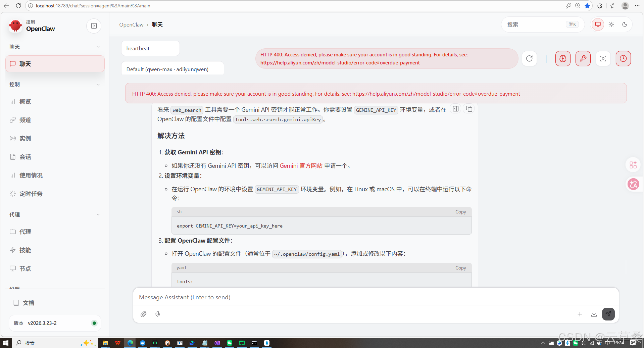The width and height of the screenshot is (644, 348).
Task: Click the export GEMINI_API_KEY code line
Action: click(230, 226)
